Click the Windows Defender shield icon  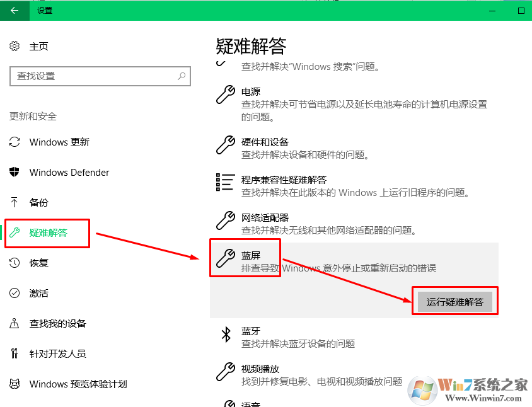pyautogui.click(x=14, y=172)
